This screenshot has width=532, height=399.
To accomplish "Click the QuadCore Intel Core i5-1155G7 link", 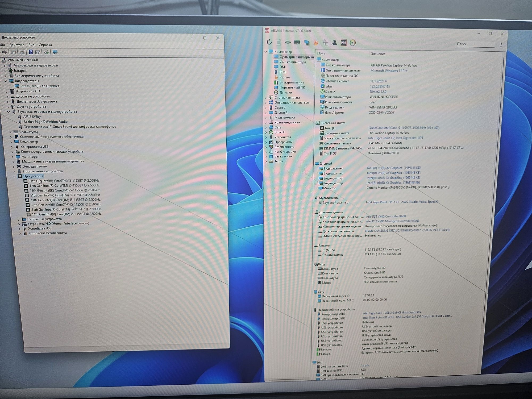I will [x=404, y=128].
